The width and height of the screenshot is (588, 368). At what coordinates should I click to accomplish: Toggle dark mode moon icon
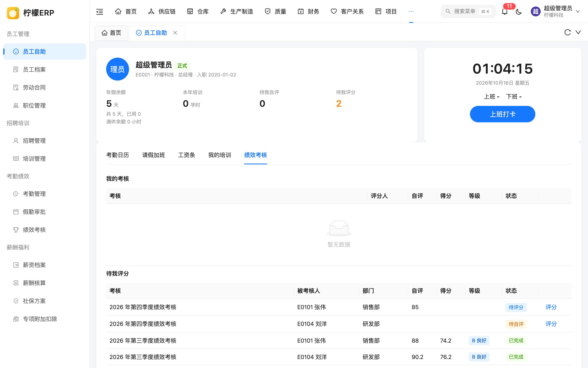519,11
